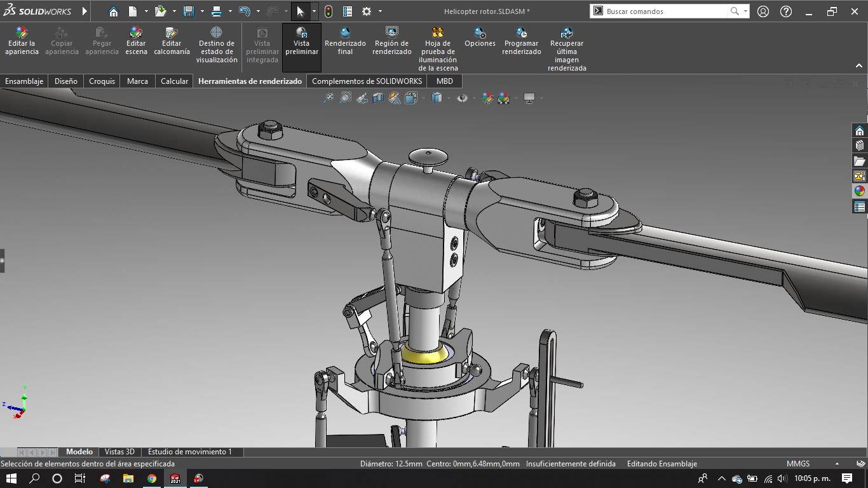Choose the Región de renderizado tool
This screenshot has width=868, height=488.
392,41
